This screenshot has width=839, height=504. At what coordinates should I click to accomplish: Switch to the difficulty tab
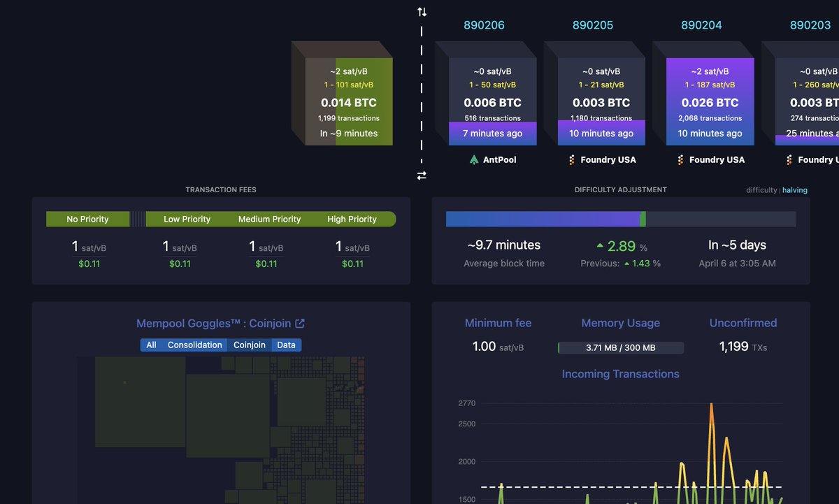point(761,190)
